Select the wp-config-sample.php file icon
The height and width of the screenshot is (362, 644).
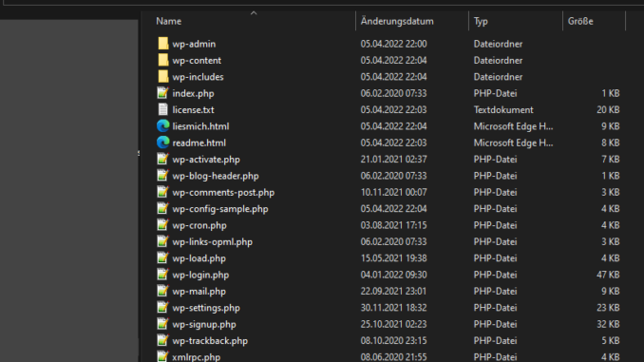pos(163,208)
